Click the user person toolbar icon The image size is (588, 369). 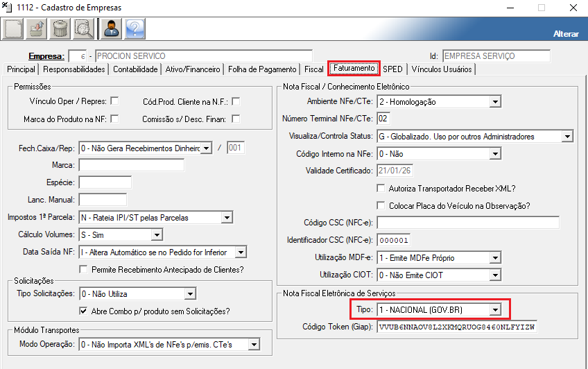pyautogui.click(x=111, y=28)
